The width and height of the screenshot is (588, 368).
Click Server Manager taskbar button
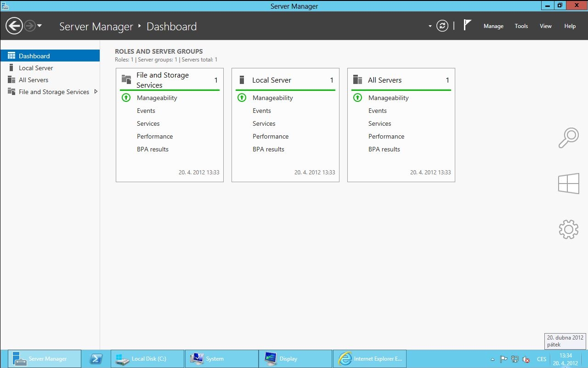coord(45,359)
